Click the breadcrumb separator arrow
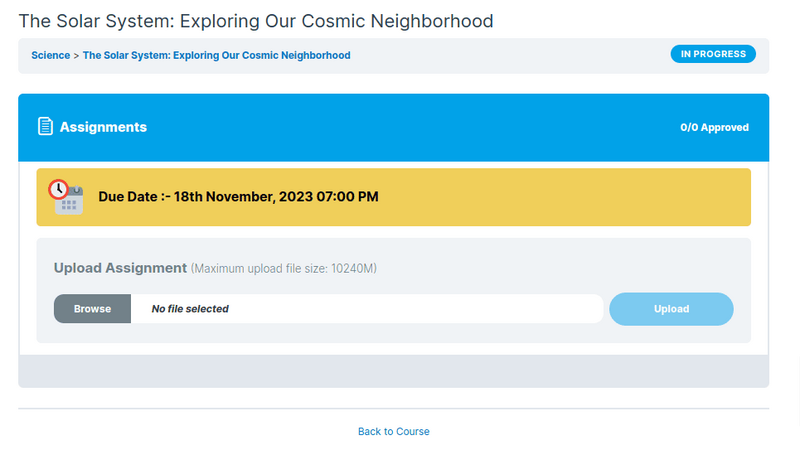 click(x=77, y=56)
